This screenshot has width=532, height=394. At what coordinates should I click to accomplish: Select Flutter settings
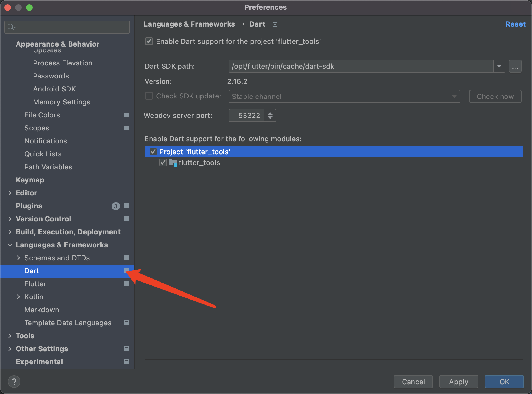(35, 284)
